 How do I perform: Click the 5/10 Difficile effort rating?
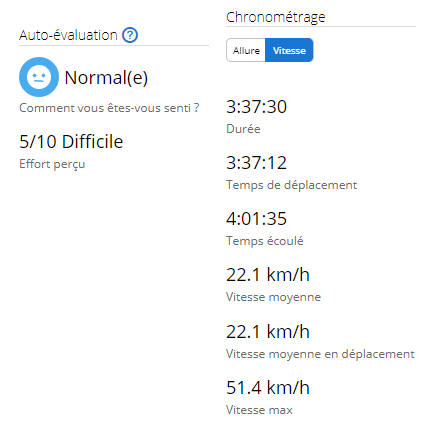(x=71, y=141)
